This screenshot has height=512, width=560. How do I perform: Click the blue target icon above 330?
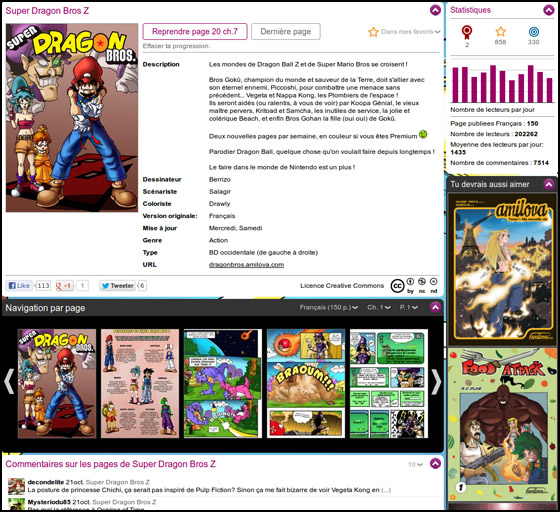coord(533,31)
